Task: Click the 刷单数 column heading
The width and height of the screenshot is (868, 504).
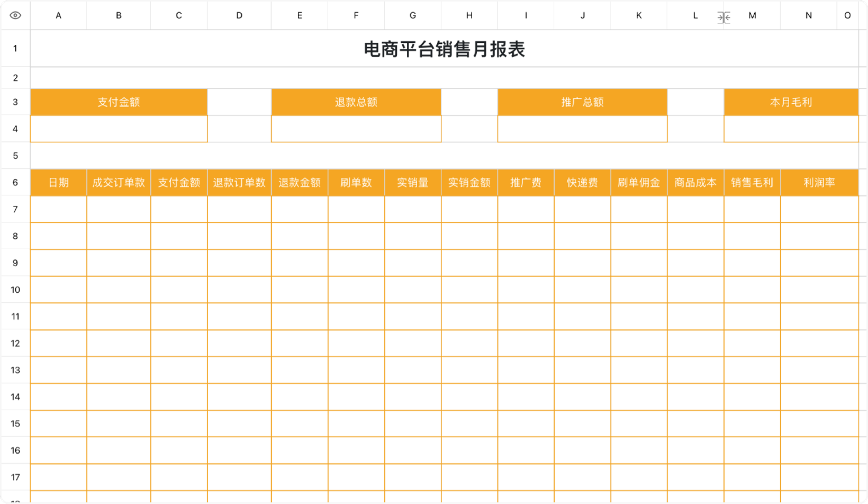Action: tap(356, 183)
